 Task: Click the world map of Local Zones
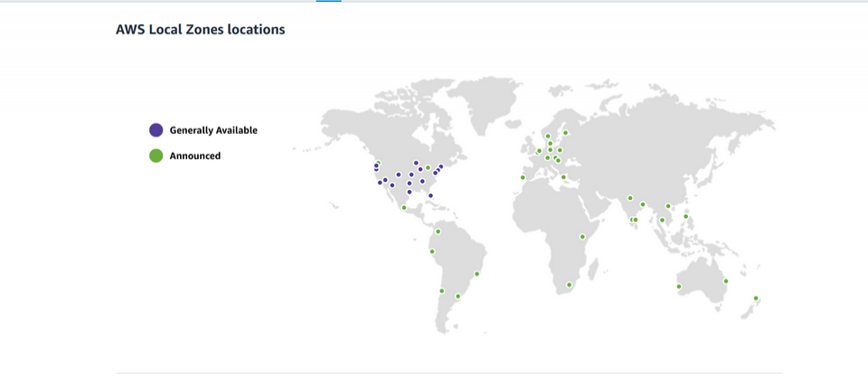[534, 205]
